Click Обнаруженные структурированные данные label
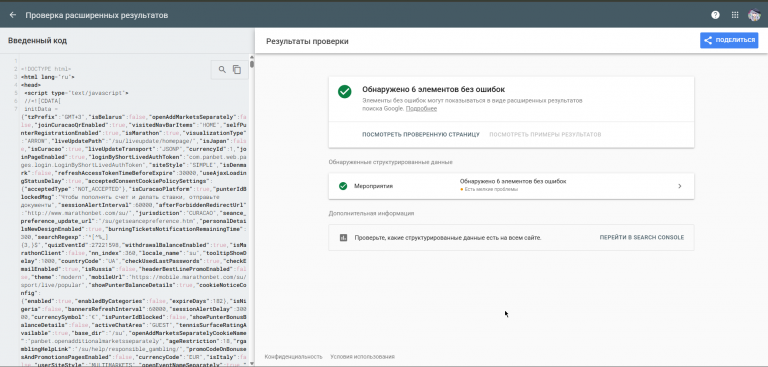The width and height of the screenshot is (768, 367). tap(390, 162)
